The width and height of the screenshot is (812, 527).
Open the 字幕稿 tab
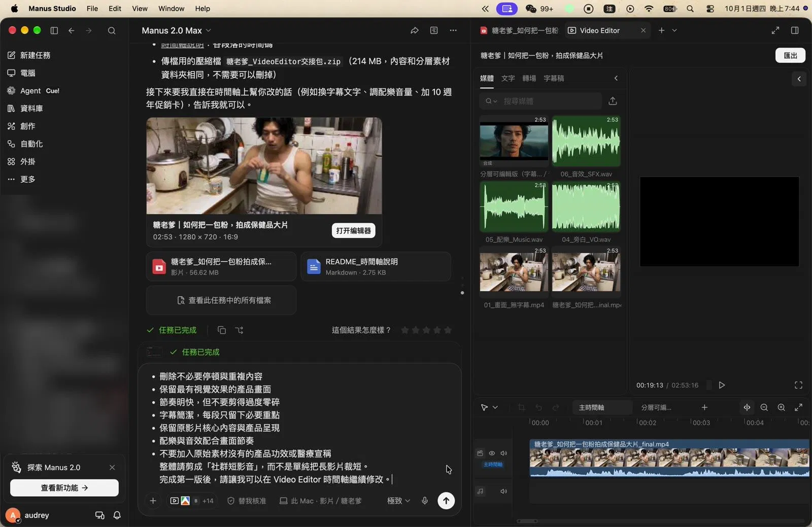tap(554, 78)
